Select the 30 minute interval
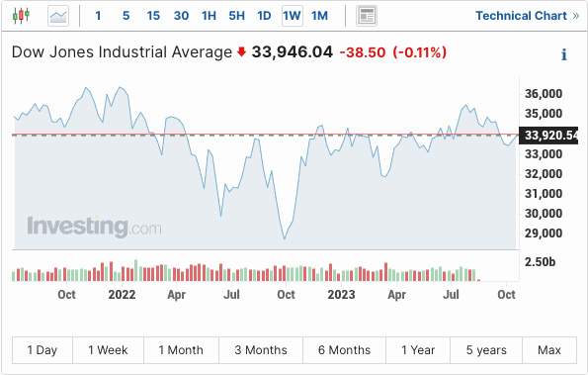The width and height of the screenshot is (588, 375). click(x=181, y=16)
